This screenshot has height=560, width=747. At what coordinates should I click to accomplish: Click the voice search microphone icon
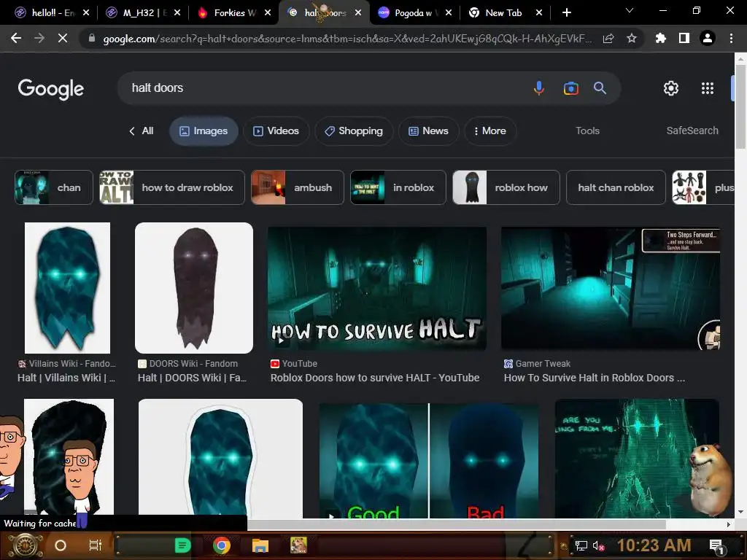(x=539, y=88)
